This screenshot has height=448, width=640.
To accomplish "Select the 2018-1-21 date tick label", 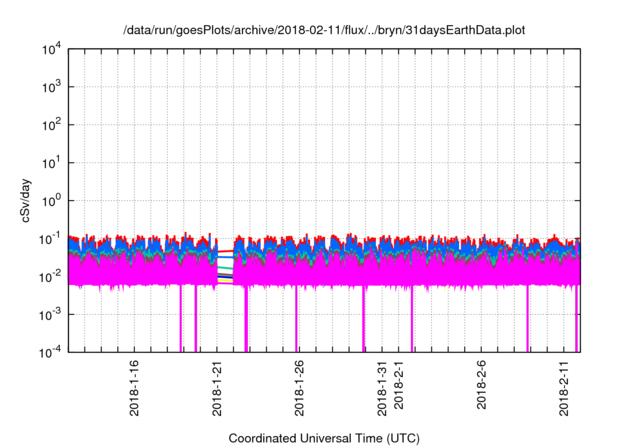I will click(217, 388).
